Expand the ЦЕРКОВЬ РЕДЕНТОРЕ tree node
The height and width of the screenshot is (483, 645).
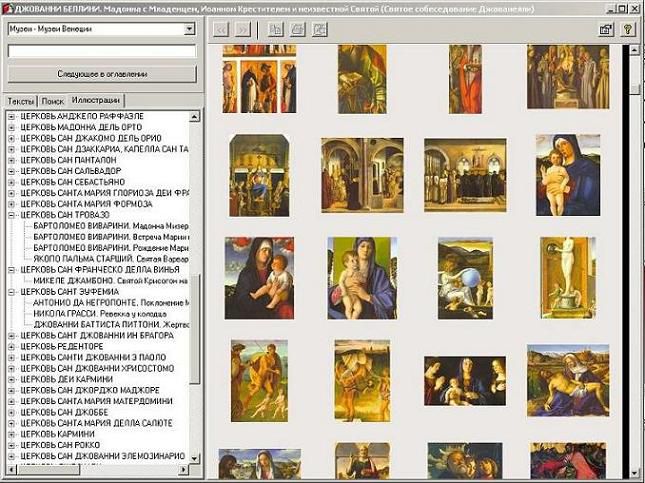10,346
